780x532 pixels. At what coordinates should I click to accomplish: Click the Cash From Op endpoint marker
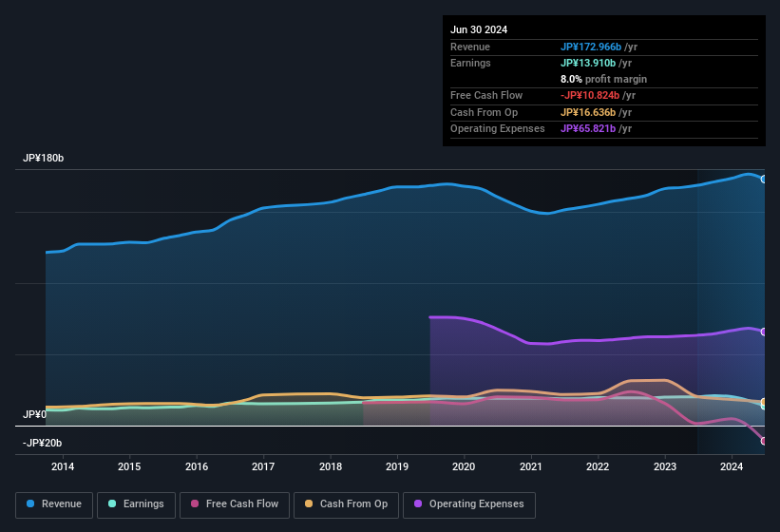click(x=764, y=402)
